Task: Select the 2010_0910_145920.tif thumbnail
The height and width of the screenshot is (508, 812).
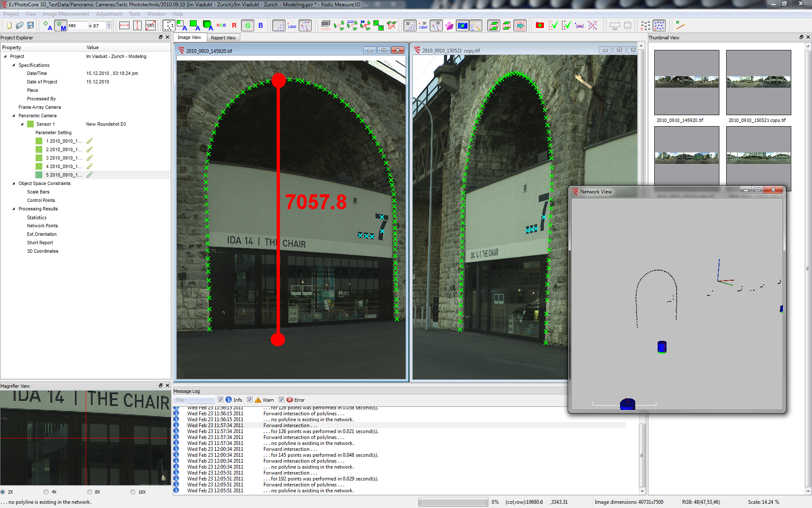Action: [686, 83]
